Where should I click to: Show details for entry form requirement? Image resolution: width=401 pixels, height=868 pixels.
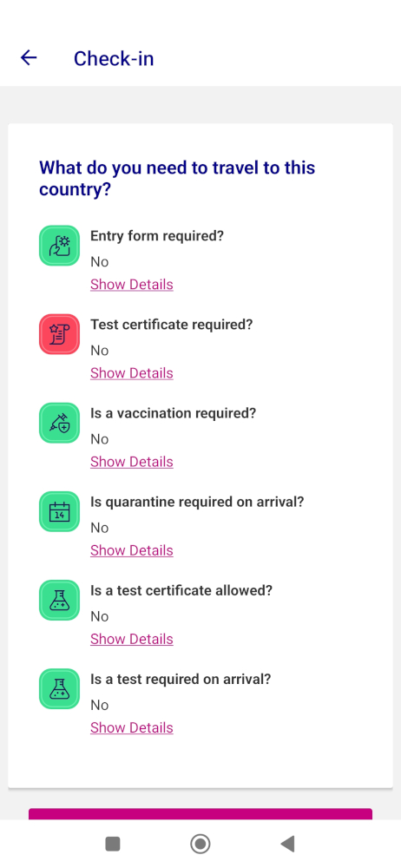click(x=132, y=285)
